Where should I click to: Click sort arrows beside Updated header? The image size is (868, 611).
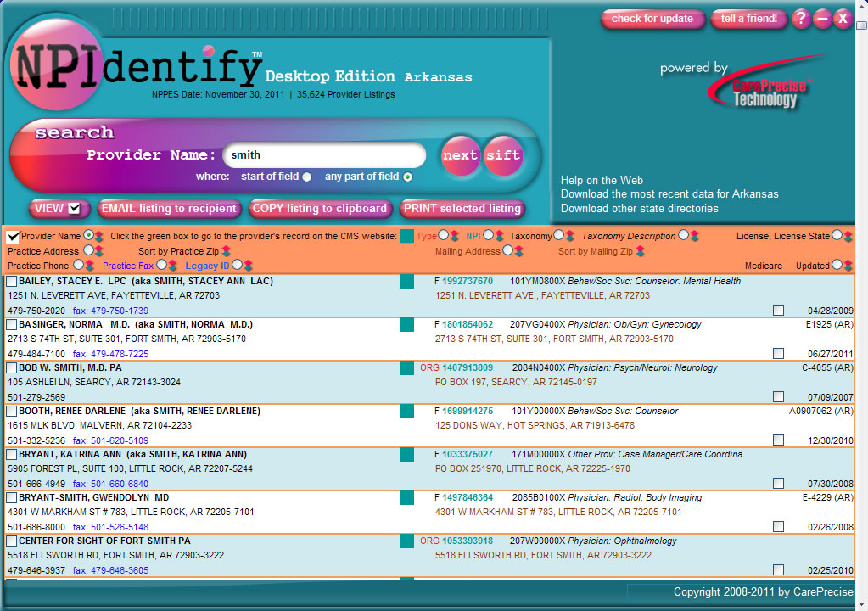tap(848, 266)
